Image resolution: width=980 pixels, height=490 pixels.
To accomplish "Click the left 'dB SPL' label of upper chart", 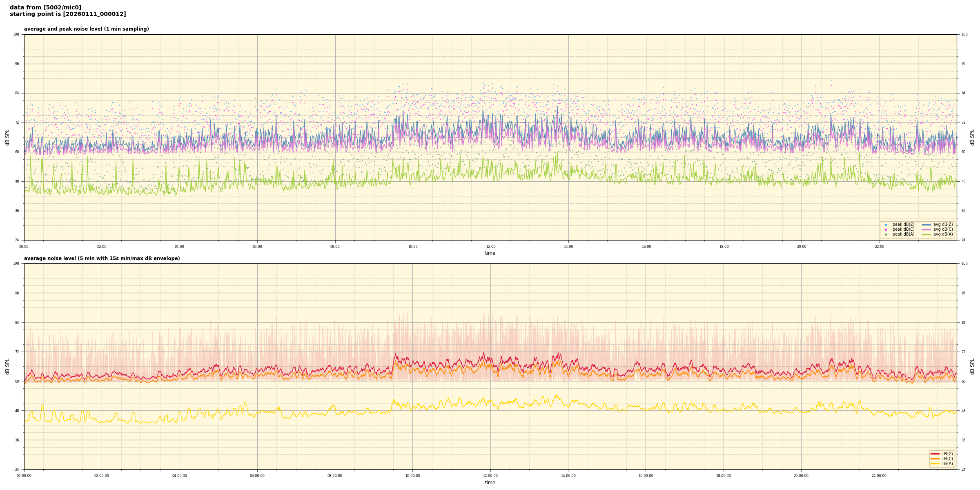I will coord(7,137).
